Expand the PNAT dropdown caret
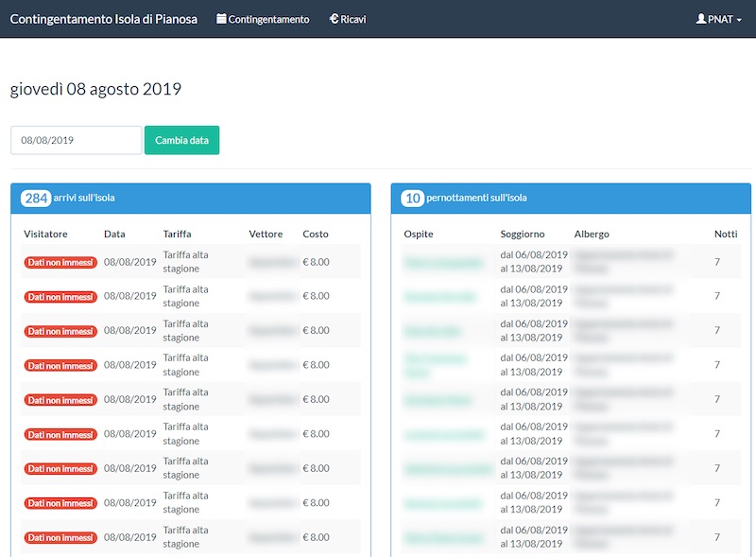This screenshot has height=557, width=756. pos(739,20)
